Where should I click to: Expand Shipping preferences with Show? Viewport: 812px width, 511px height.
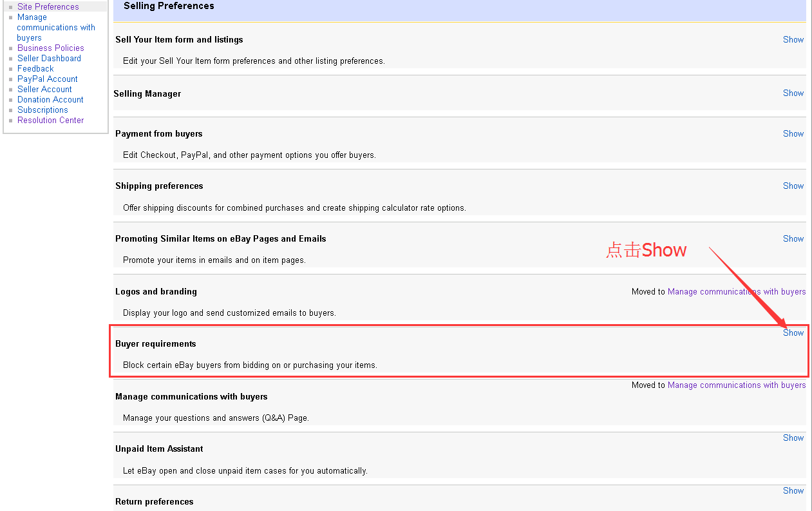[x=793, y=186]
